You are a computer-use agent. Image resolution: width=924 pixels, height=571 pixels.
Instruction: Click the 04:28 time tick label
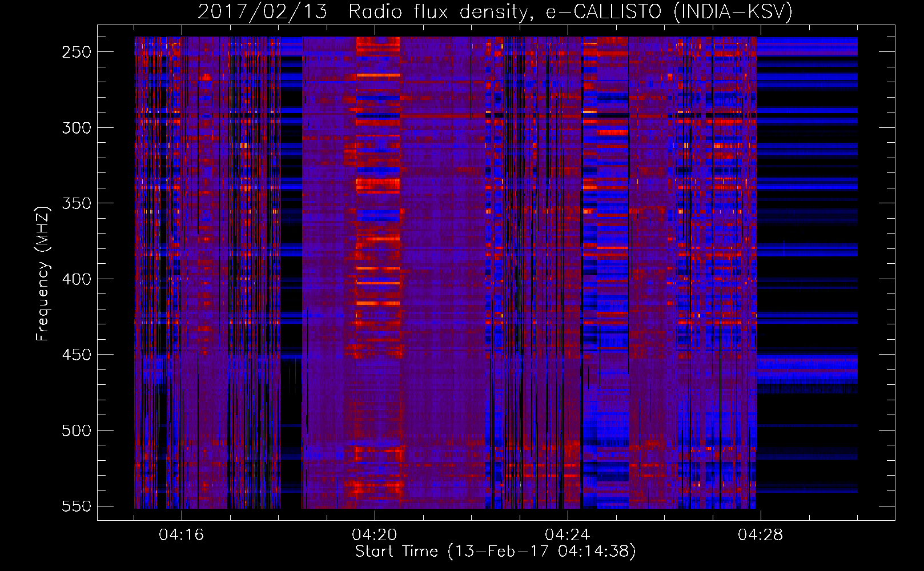[x=761, y=534]
